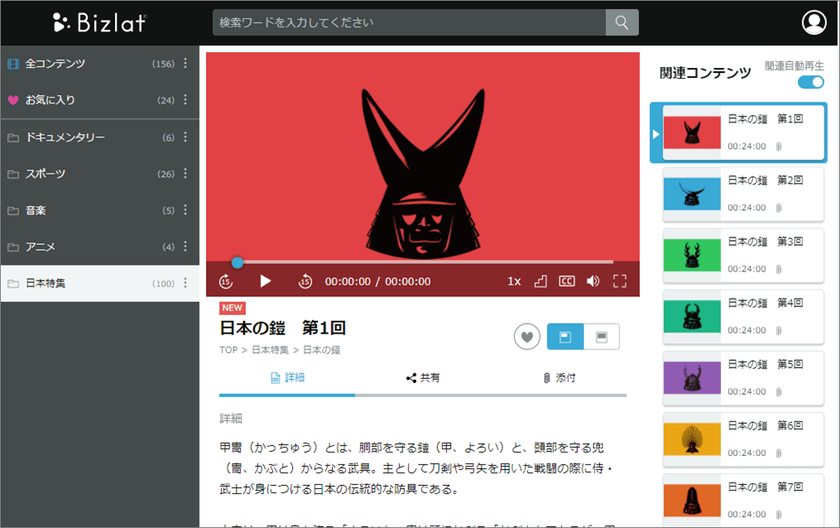Open options menu for スポーツ category
Image resolution: width=840 pixels, height=528 pixels.
pyautogui.click(x=185, y=174)
